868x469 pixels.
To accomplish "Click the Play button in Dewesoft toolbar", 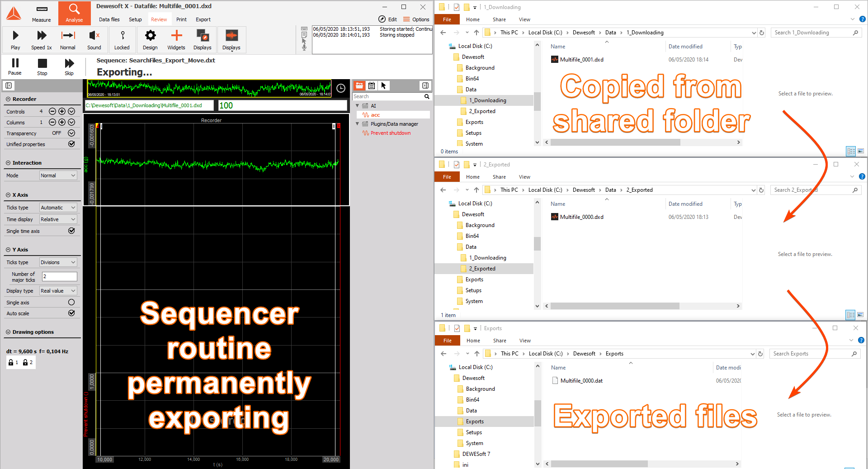I will pos(15,39).
